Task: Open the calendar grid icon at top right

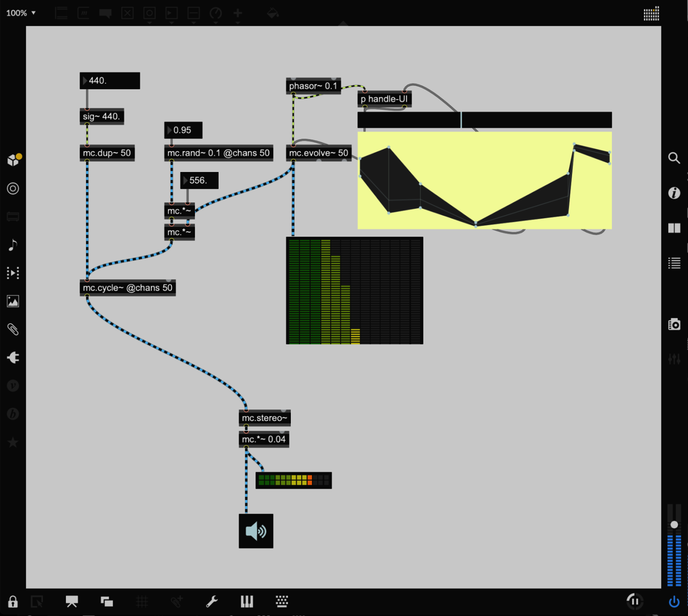Action: (x=651, y=13)
